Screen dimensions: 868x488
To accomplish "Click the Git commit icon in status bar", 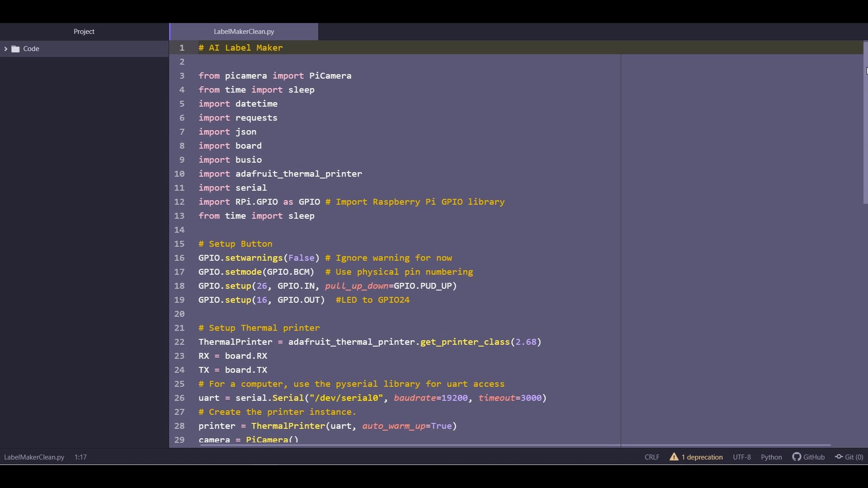I will click(x=839, y=457).
